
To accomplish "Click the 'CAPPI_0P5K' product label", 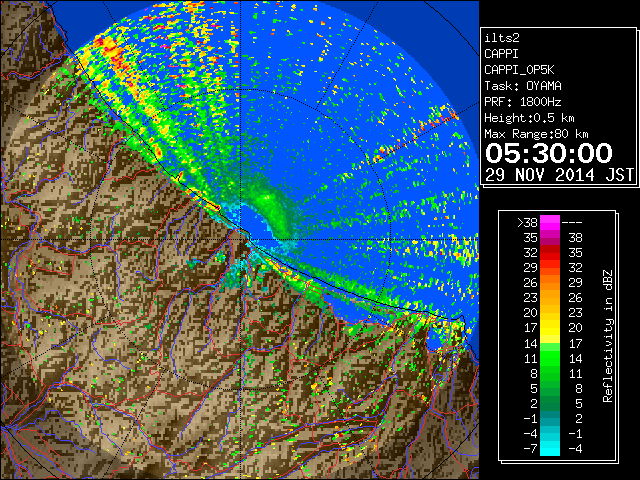I will coord(519,70).
